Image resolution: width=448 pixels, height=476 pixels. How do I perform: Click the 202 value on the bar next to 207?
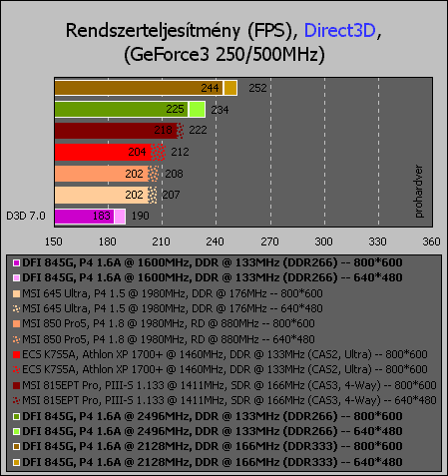(x=134, y=195)
